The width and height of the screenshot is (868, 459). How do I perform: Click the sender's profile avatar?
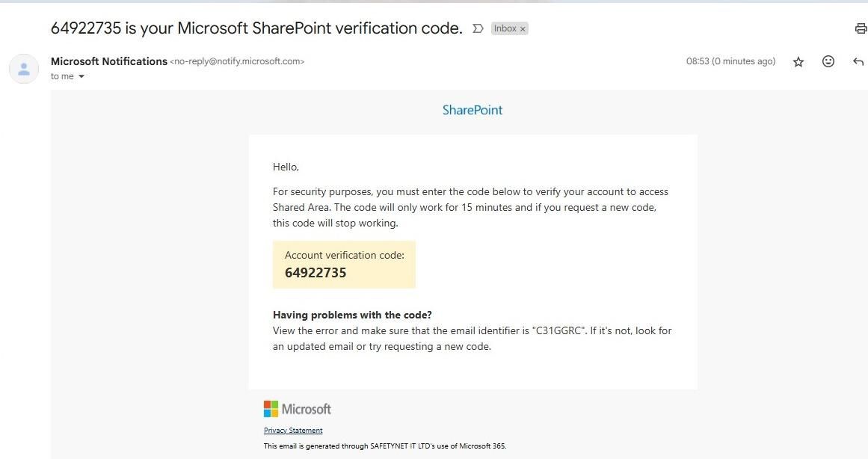24,69
